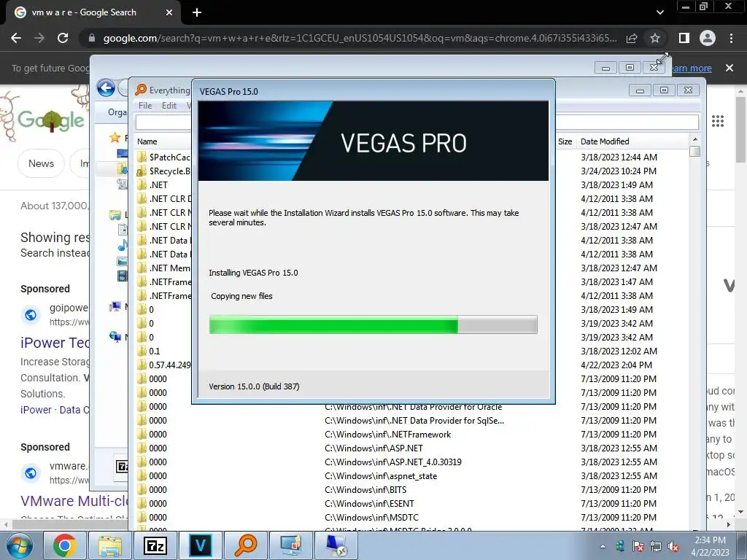Open Chrome tab search chevron
Image resolution: width=747 pixels, height=560 pixels.
click(659, 12)
